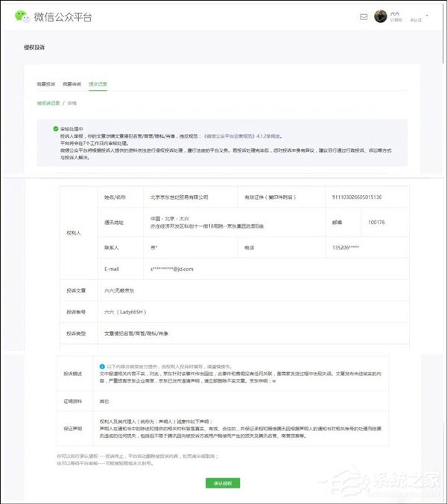447x504 pixels.
Task: Click the 投诉帐号 row label
Action: [76, 312]
